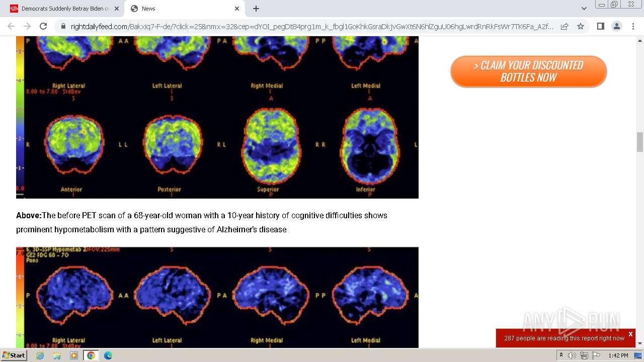Reload the current page
Image resolution: width=644 pixels, height=362 pixels.
[43, 26]
